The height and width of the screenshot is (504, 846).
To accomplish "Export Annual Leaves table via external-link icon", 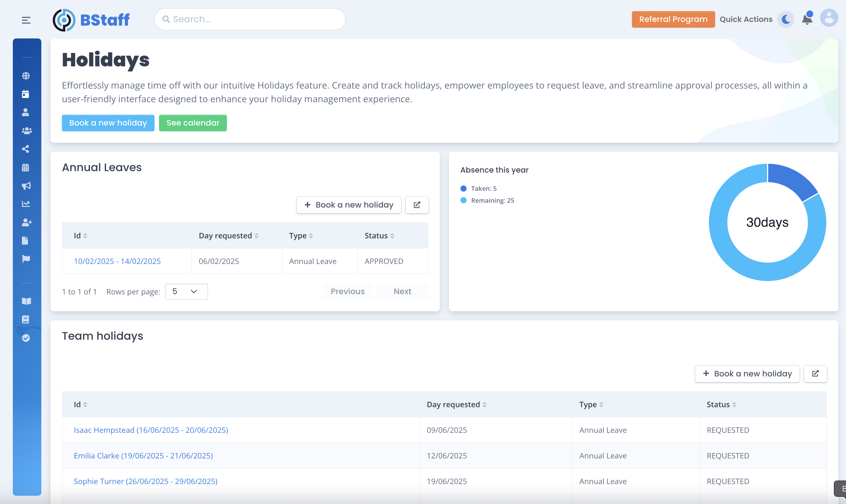I will [417, 205].
